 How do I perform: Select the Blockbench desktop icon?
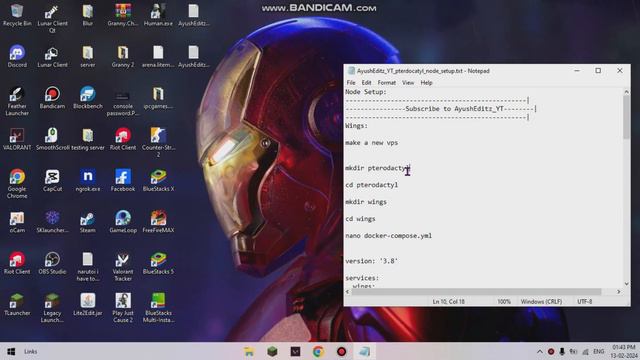click(x=88, y=98)
